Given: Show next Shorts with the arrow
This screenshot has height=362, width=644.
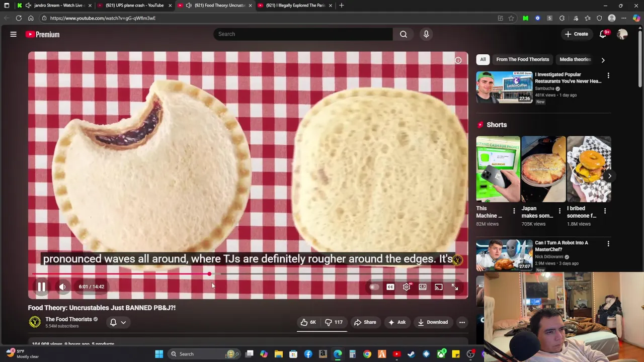Looking at the screenshot, I should pos(609,176).
